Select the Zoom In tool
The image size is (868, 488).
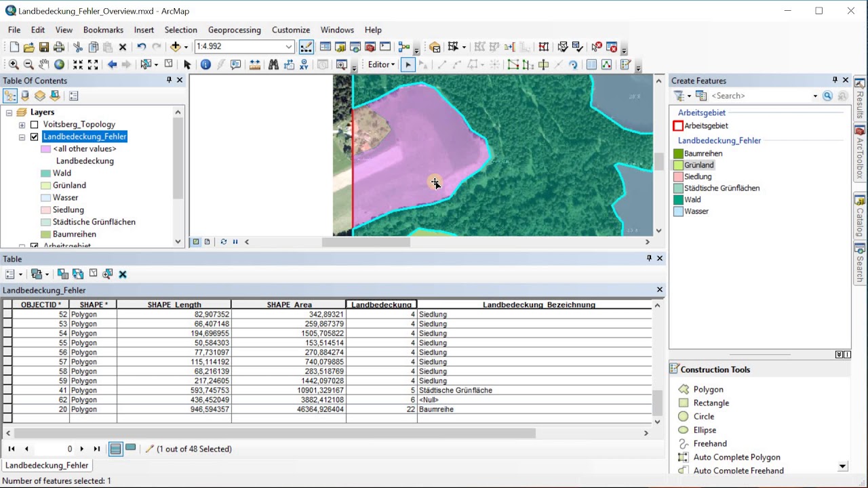pyautogui.click(x=13, y=64)
